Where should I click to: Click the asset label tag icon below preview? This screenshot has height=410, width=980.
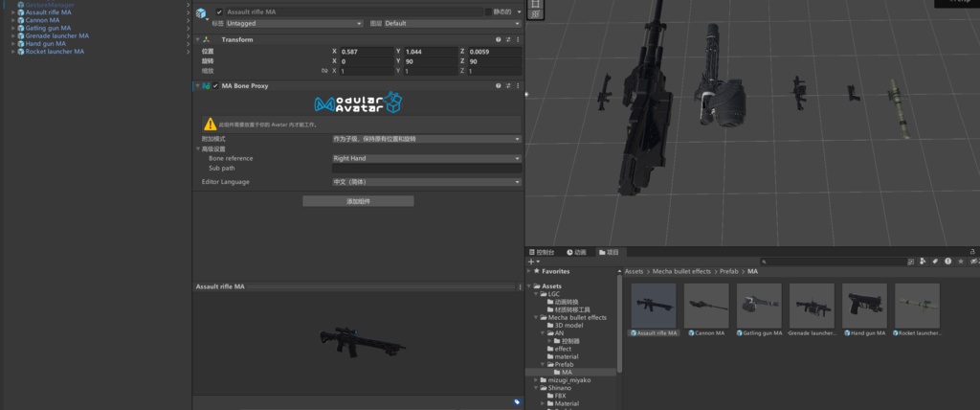[x=517, y=402]
